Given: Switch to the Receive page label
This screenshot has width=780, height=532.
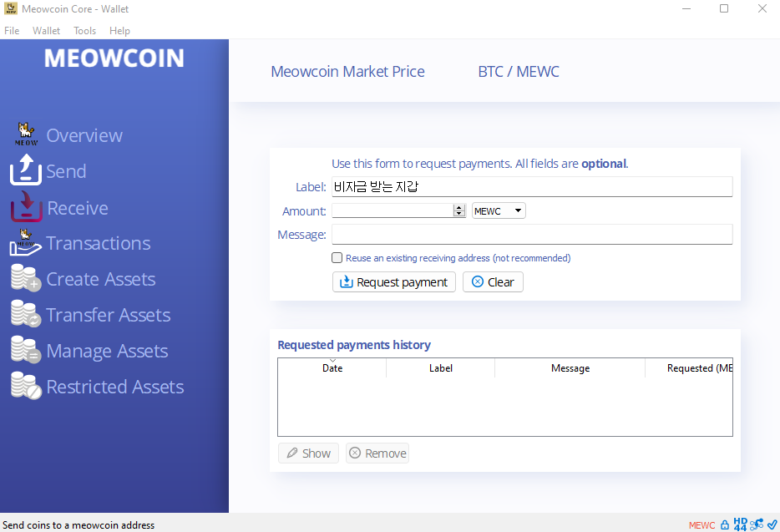Looking at the screenshot, I should point(78,208).
